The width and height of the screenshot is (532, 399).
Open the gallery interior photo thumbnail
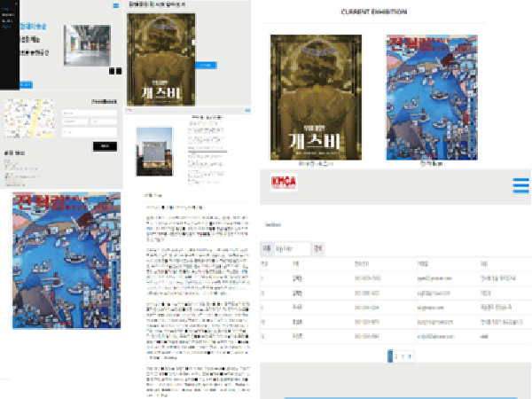click(x=87, y=45)
